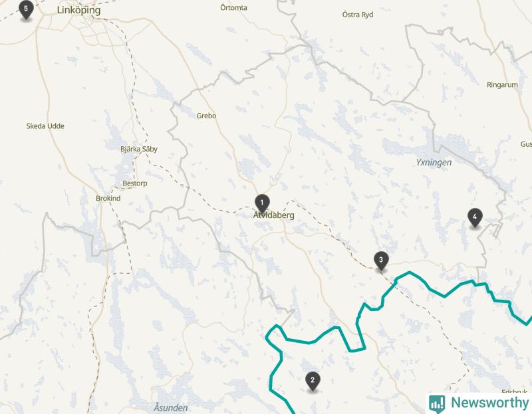Open map marker number 3
This screenshot has width=532, height=414.
click(381, 260)
